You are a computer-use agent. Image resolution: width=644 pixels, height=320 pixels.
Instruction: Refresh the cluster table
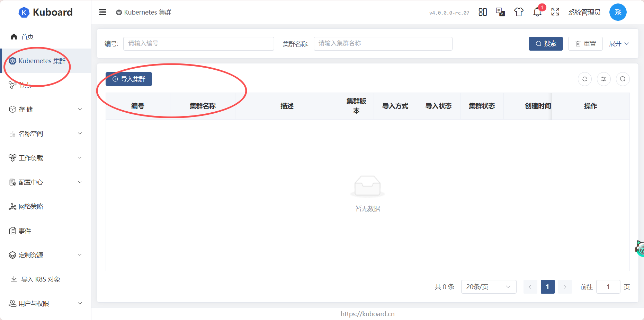click(585, 79)
